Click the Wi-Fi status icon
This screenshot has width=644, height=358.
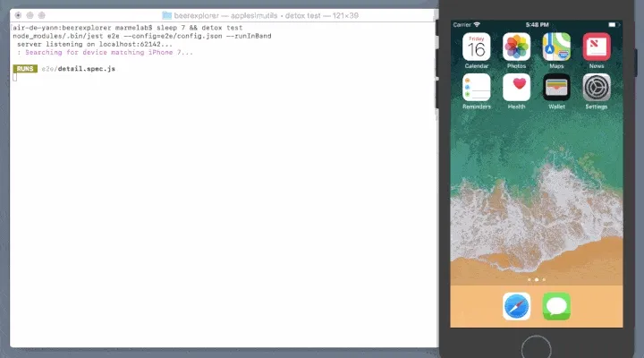click(x=477, y=25)
